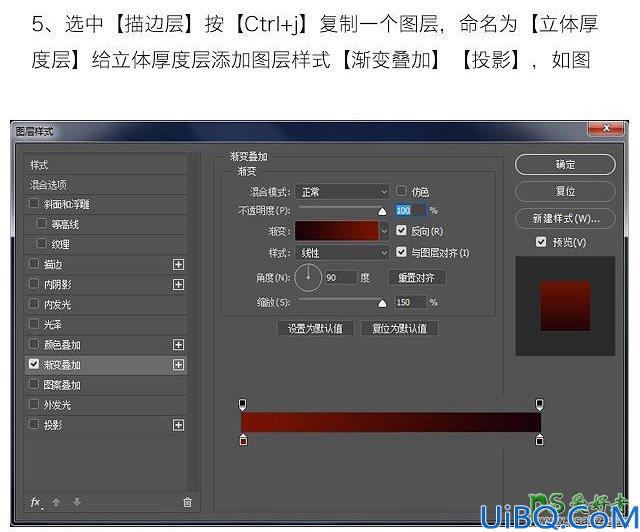Click the plus icon beside 内阴影
The image size is (640, 532).
(178, 285)
